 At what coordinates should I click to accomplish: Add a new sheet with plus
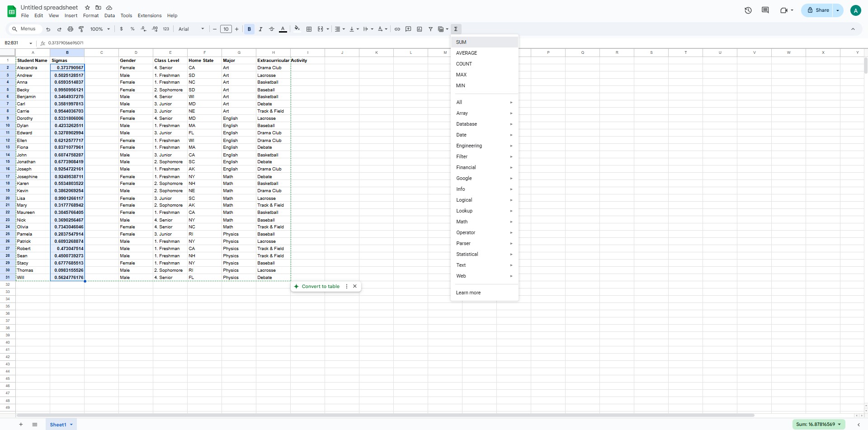[21, 425]
